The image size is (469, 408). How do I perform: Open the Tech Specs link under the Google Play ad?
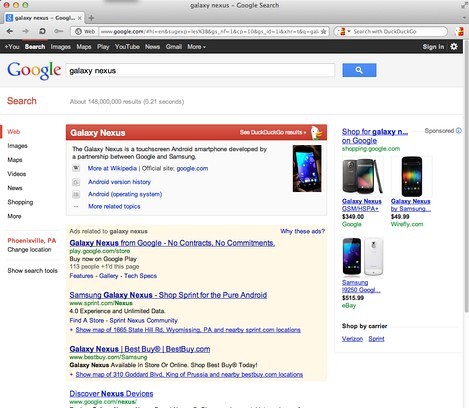(x=140, y=276)
